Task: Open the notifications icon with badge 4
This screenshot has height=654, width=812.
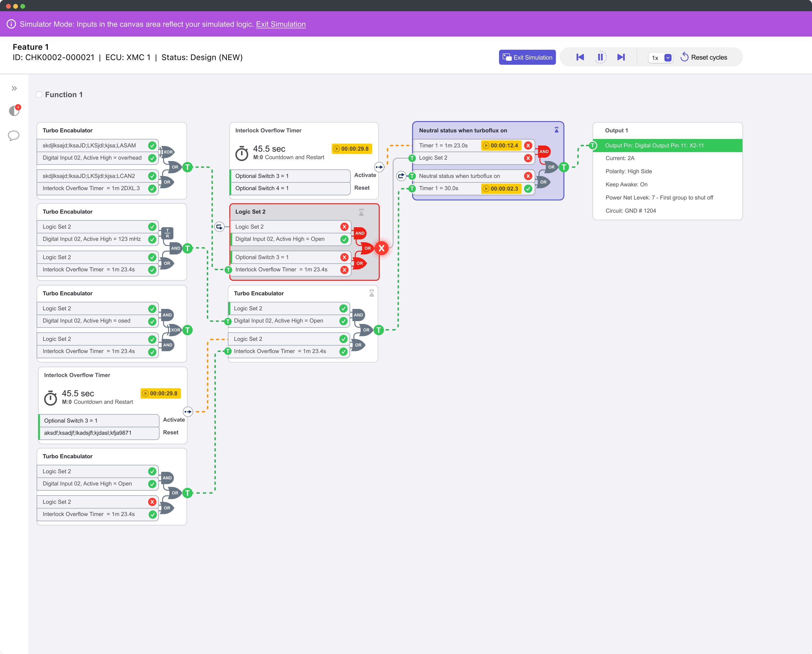Action: click(14, 111)
